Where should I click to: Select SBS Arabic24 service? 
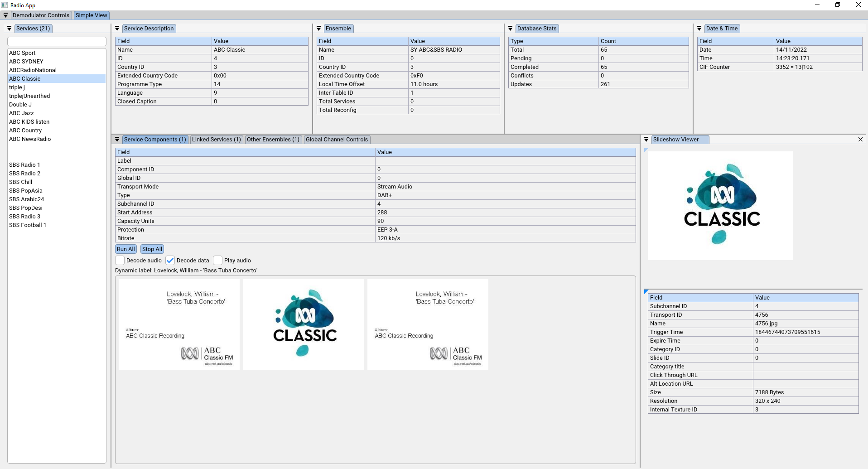pos(57,199)
